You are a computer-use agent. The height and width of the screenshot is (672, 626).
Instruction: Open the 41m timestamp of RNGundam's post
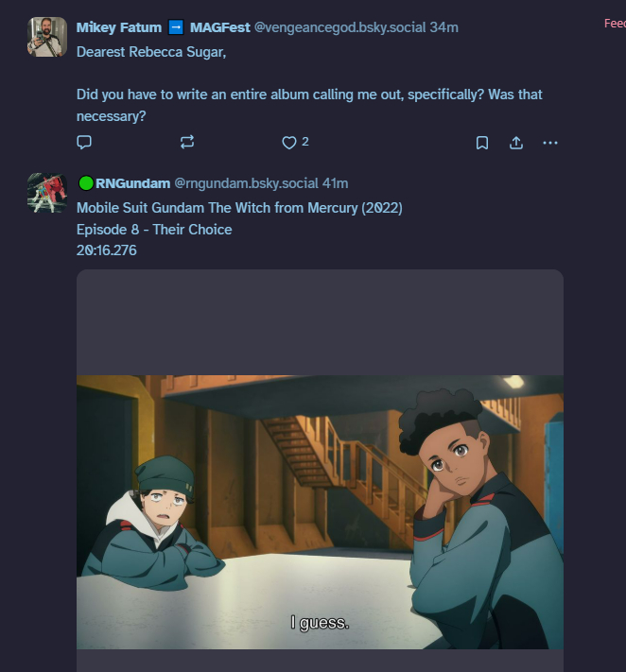[336, 183]
